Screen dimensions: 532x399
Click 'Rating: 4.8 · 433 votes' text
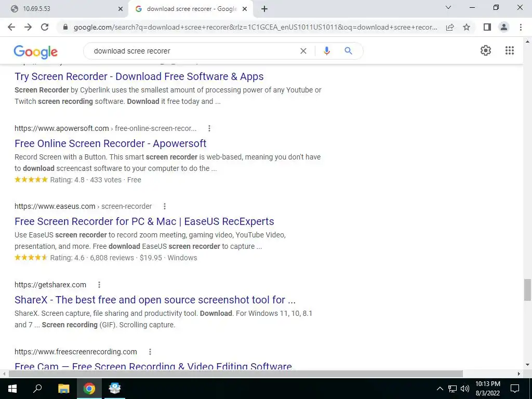tap(86, 180)
